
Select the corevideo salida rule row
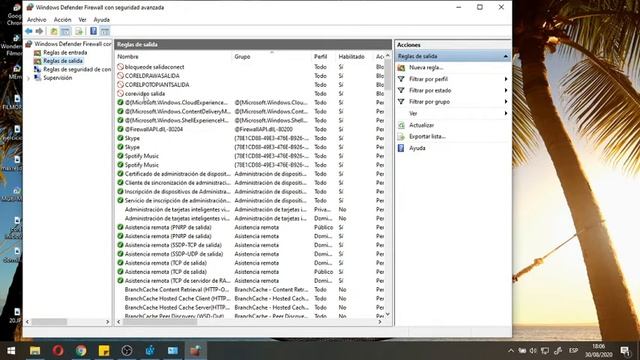[x=250, y=93]
